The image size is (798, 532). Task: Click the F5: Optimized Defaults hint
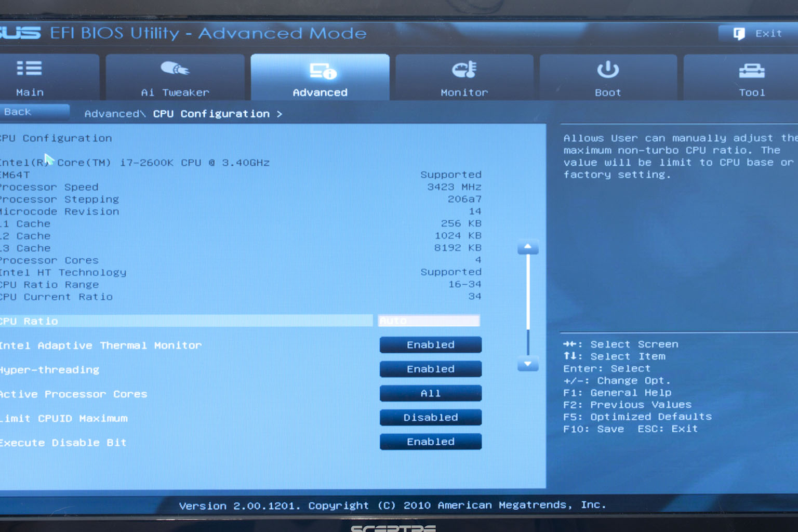(637, 417)
